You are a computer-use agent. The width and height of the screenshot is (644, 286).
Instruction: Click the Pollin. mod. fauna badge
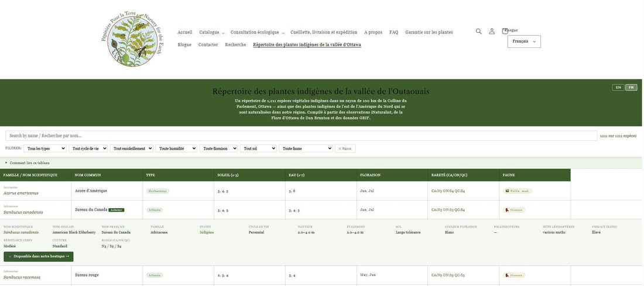click(x=517, y=191)
